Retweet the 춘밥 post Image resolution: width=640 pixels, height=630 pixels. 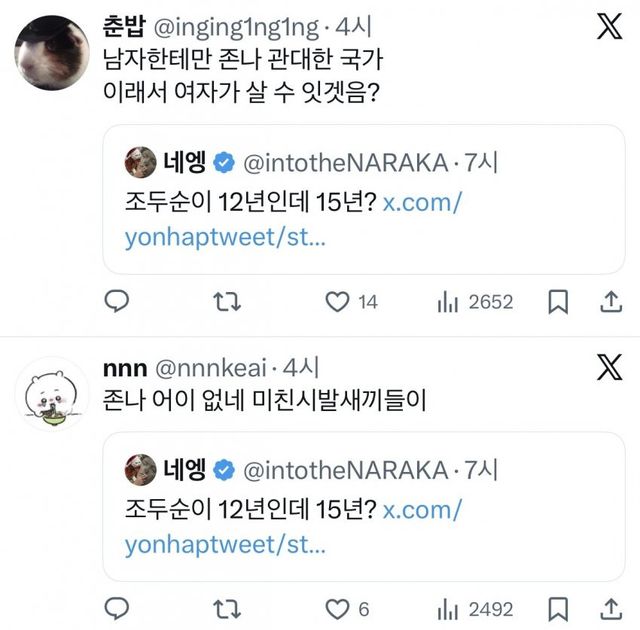click(x=229, y=301)
